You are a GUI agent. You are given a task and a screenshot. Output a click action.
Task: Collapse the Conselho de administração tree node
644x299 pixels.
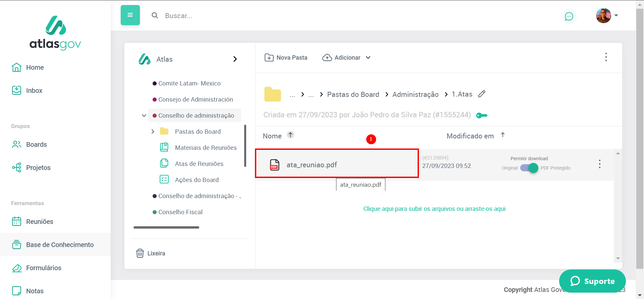click(144, 115)
